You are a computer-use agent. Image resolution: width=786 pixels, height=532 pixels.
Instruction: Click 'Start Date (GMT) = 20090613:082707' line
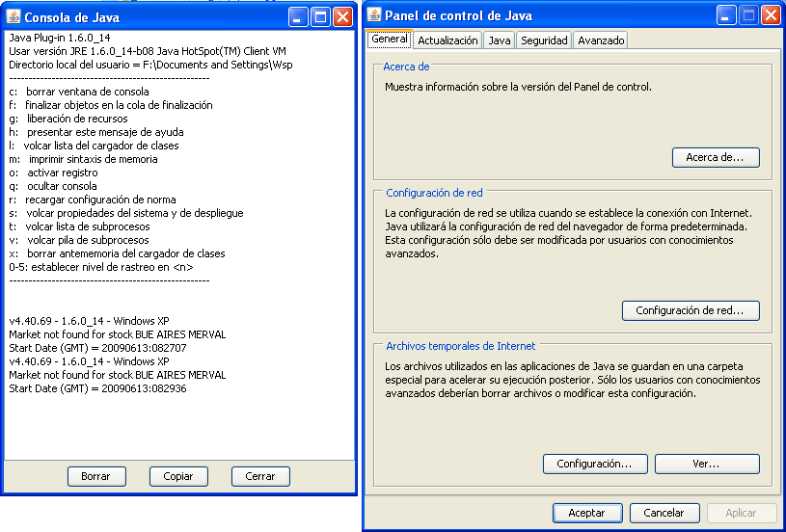(x=97, y=348)
